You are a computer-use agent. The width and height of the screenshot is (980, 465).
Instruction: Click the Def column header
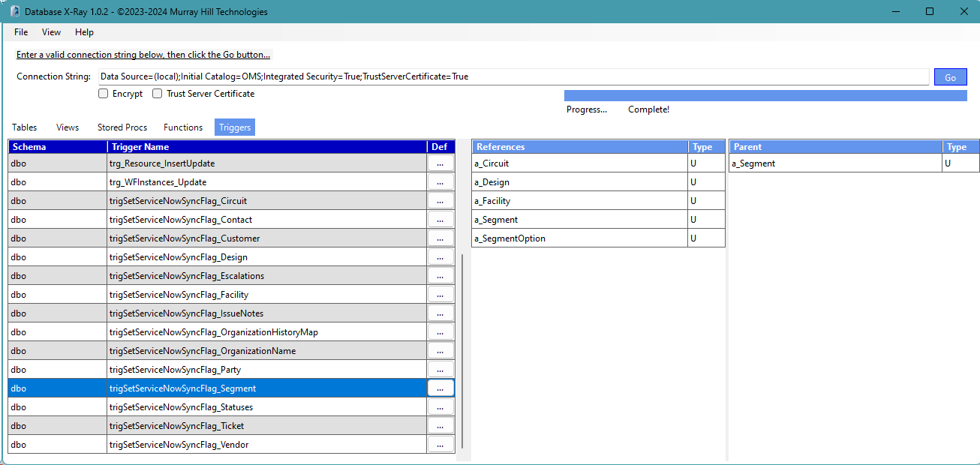pos(440,147)
